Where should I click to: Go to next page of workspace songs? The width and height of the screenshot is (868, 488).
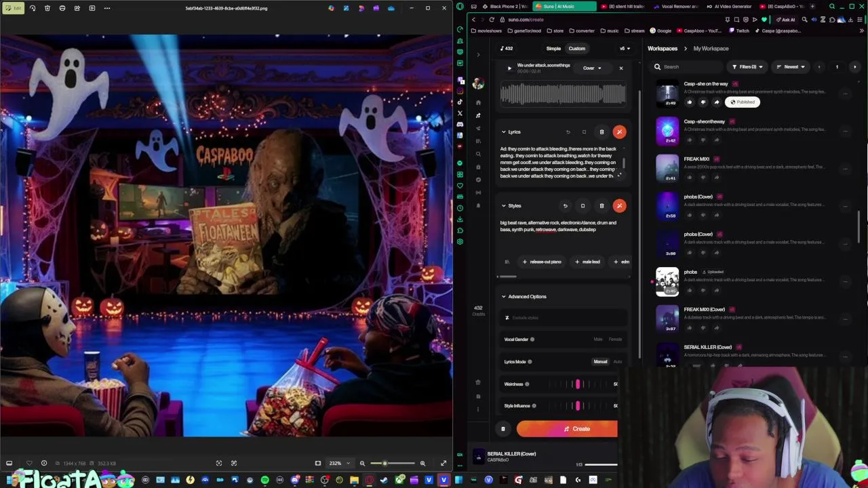pyautogui.click(x=854, y=67)
